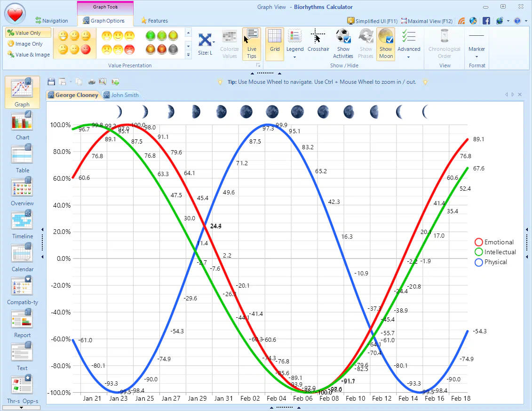Click the Print Preview magnifier icon
This screenshot has height=411, width=532.
tap(103, 81)
